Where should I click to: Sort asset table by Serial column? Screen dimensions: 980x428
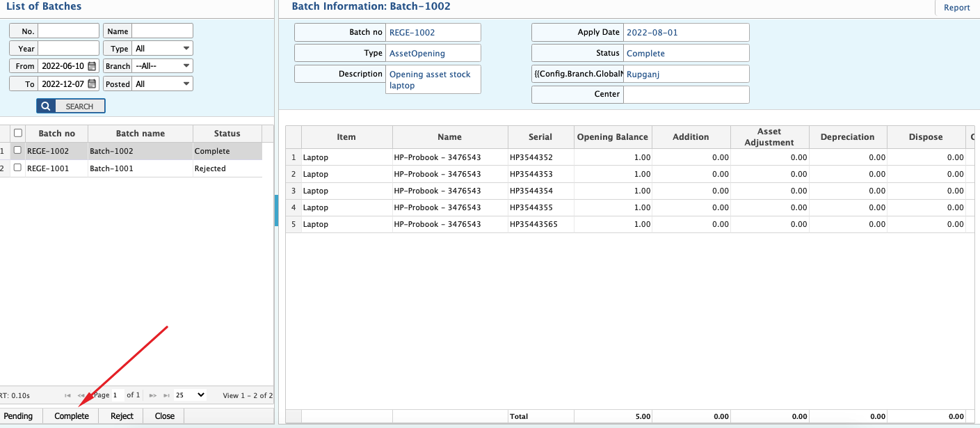coord(540,137)
